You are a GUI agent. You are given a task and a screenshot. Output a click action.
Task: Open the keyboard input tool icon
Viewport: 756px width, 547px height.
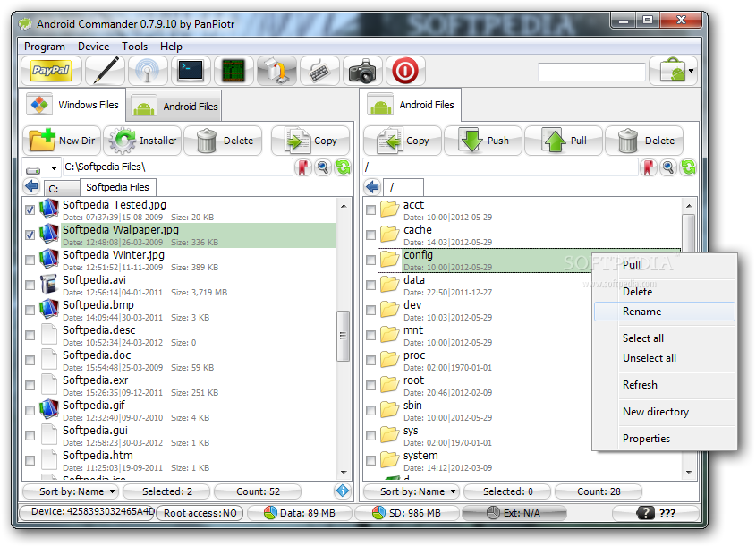point(319,71)
